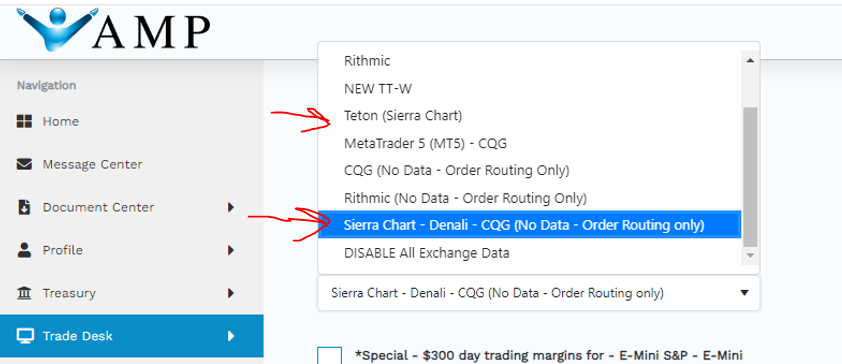This screenshot has width=842, height=364.
Task: Expand the Document Center submenu arrow
Action: pyautogui.click(x=231, y=207)
